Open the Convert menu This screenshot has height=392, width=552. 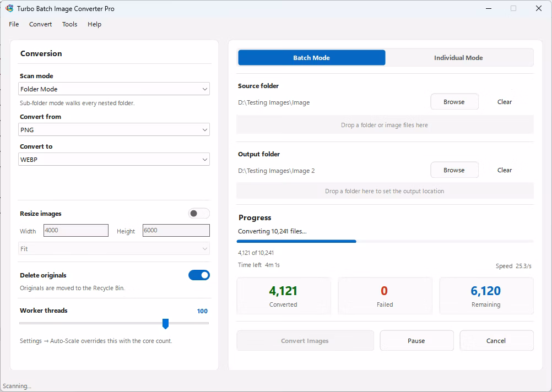click(40, 24)
